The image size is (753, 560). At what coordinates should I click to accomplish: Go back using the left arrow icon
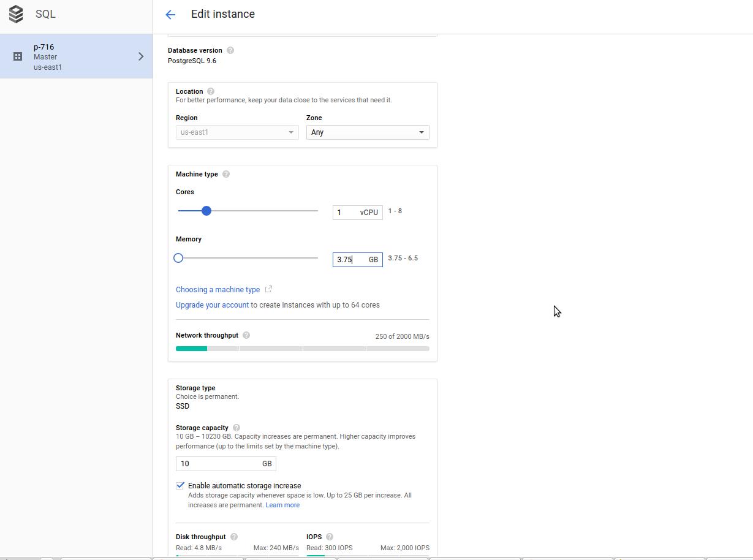click(170, 14)
